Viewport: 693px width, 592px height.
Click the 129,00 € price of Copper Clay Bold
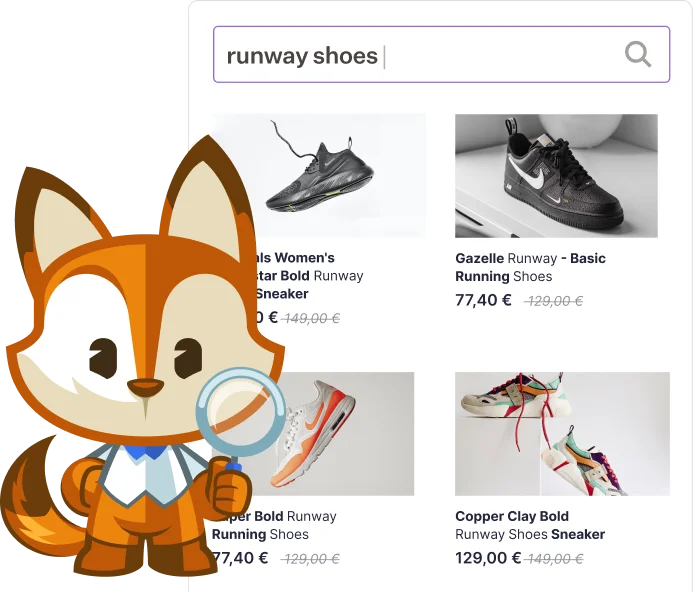click(488, 559)
